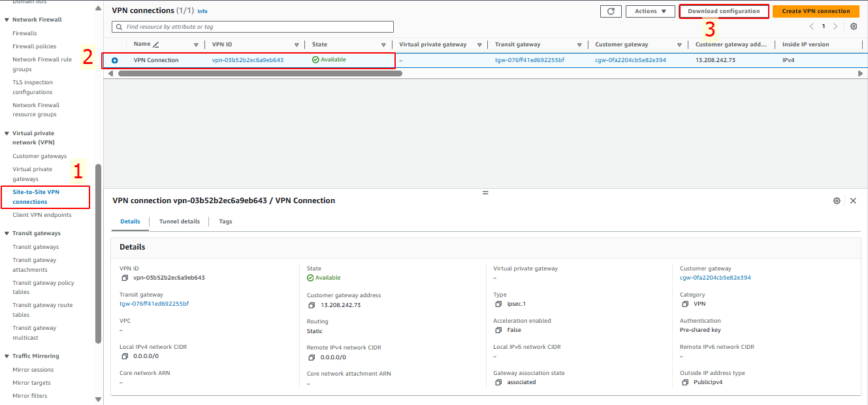The image size is (868, 405).
Task: Open the Tags tab
Action: pyautogui.click(x=225, y=221)
